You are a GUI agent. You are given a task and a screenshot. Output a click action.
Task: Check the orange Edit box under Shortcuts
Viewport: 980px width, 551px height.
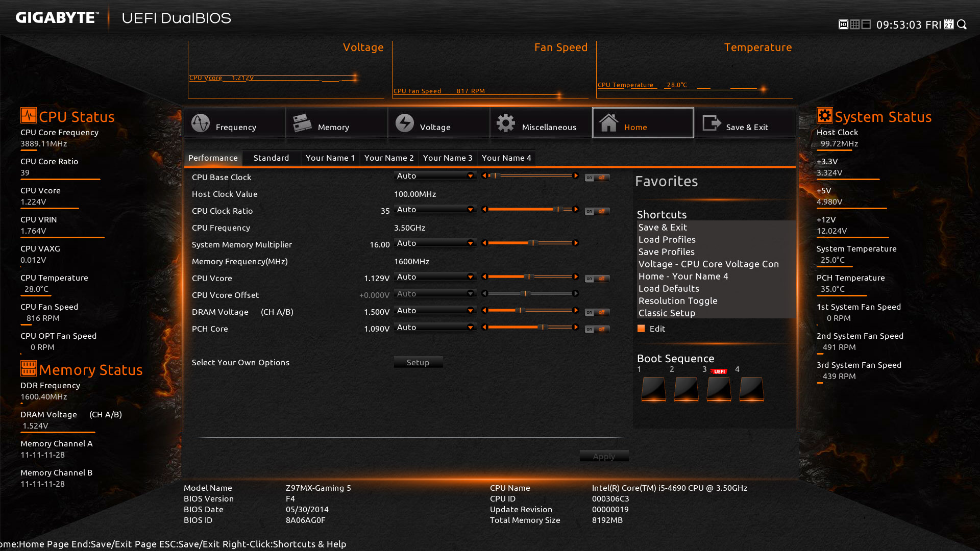click(x=641, y=329)
